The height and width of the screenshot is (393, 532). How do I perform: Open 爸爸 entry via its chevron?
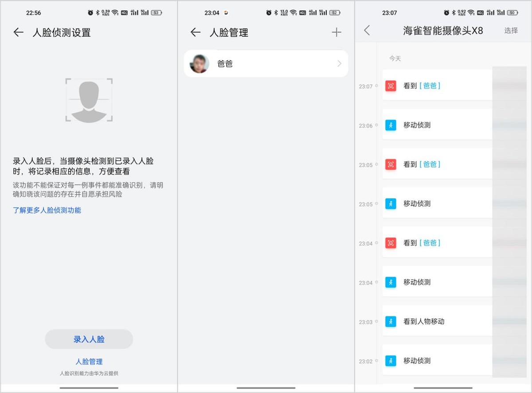click(340, 64)
